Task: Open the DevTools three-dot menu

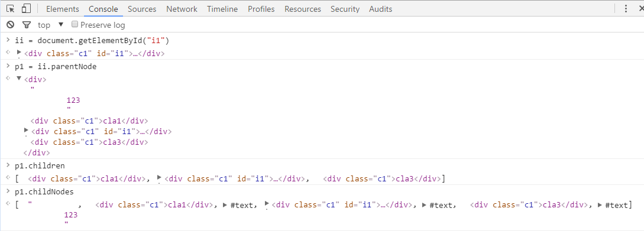Action: (626, 9)
